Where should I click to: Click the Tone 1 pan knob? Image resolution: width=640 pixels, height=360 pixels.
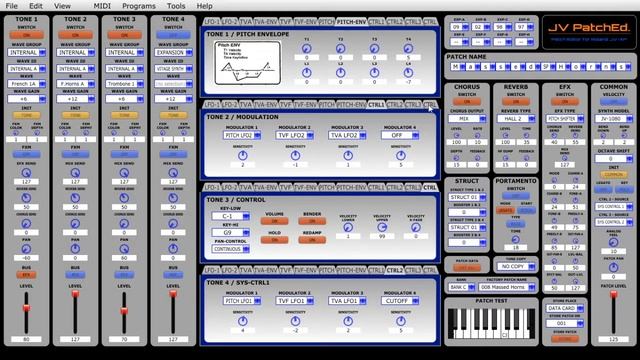tap(26, 249)
